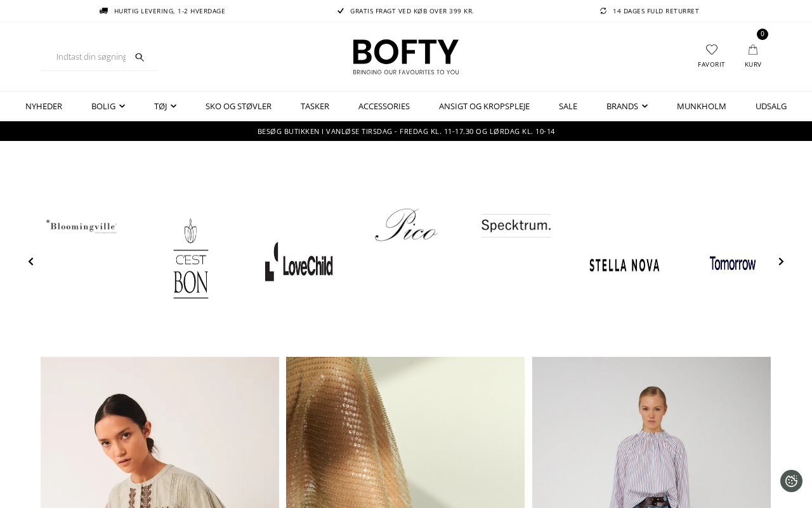Viewport: 812px width, 508px height.
Task: Open the Munkholm link
Action: click(702, 106)
